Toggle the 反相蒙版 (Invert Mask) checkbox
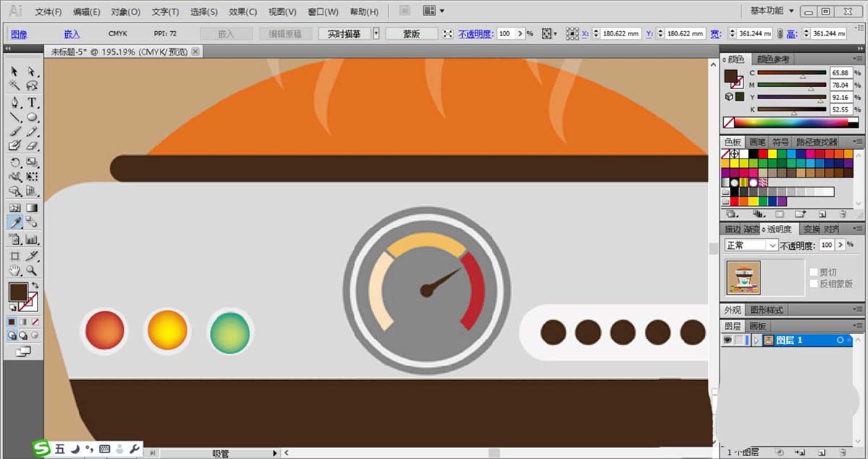The width and height of the screenshot is (868, 459). pyautogui.click(x=814, y=284)
